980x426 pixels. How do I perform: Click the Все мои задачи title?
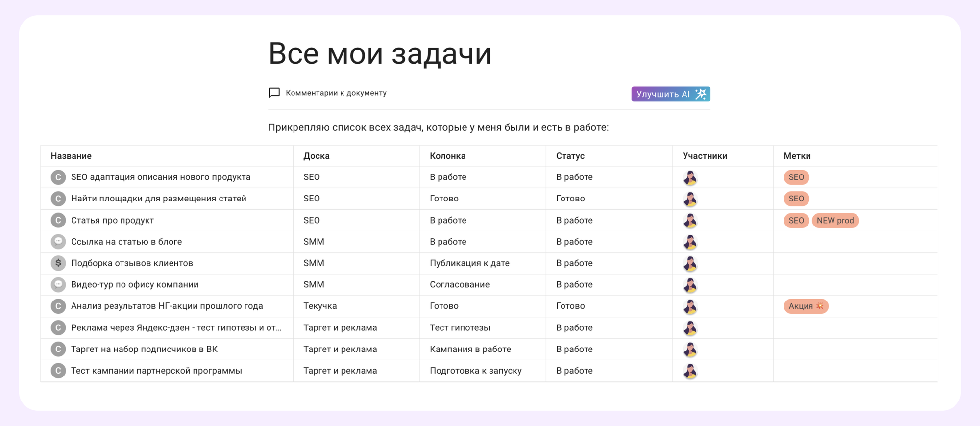(x=380, y=53)
